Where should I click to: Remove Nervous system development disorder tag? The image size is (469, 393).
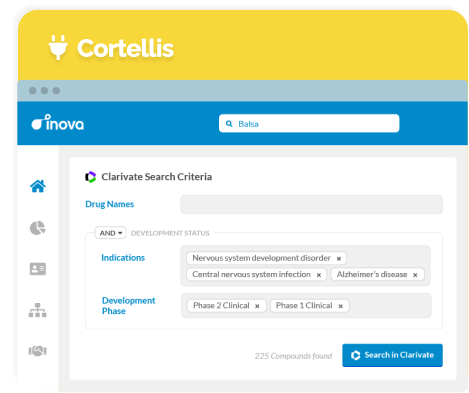click(339, 258)
